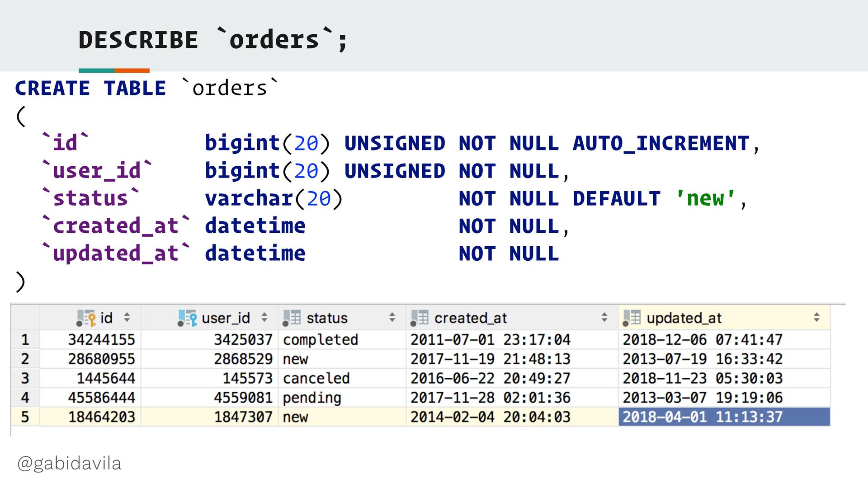Click user_id cell 3425037
The image size is (868, 488).
210,340
